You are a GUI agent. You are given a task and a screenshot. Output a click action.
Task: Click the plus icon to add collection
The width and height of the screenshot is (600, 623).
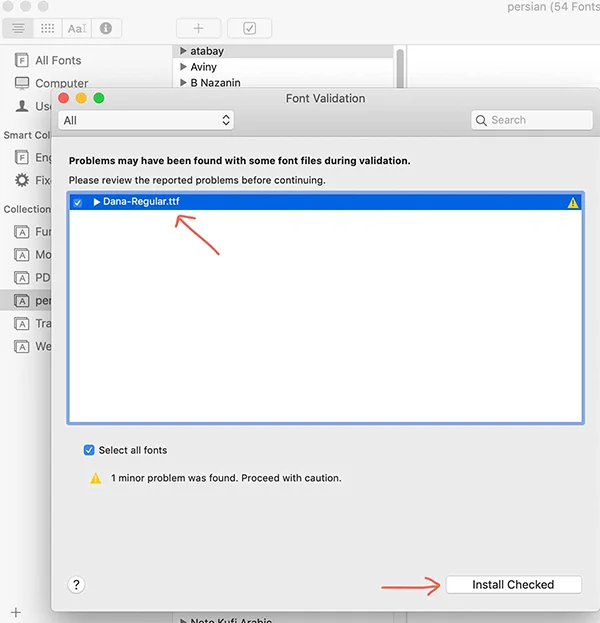click(x=15, y=611)
